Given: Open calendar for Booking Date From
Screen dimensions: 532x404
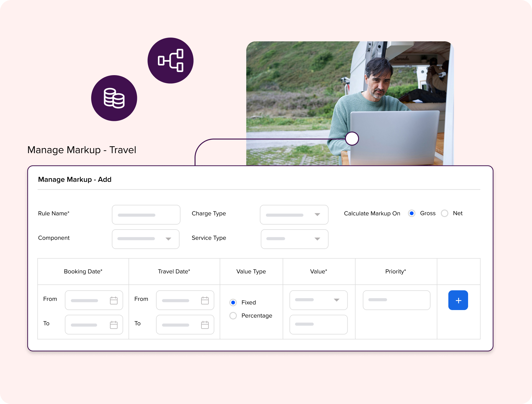Looking at the screenshot, I should click(114, 300).
